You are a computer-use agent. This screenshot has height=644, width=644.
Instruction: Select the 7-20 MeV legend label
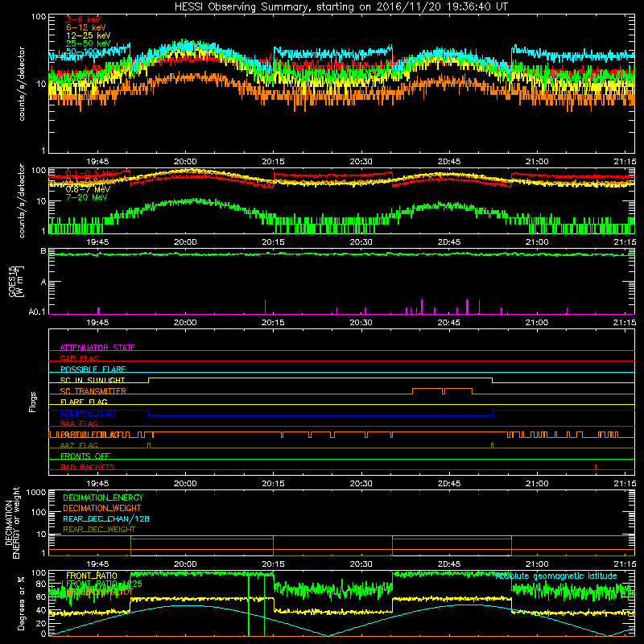(x=87, y=197)
